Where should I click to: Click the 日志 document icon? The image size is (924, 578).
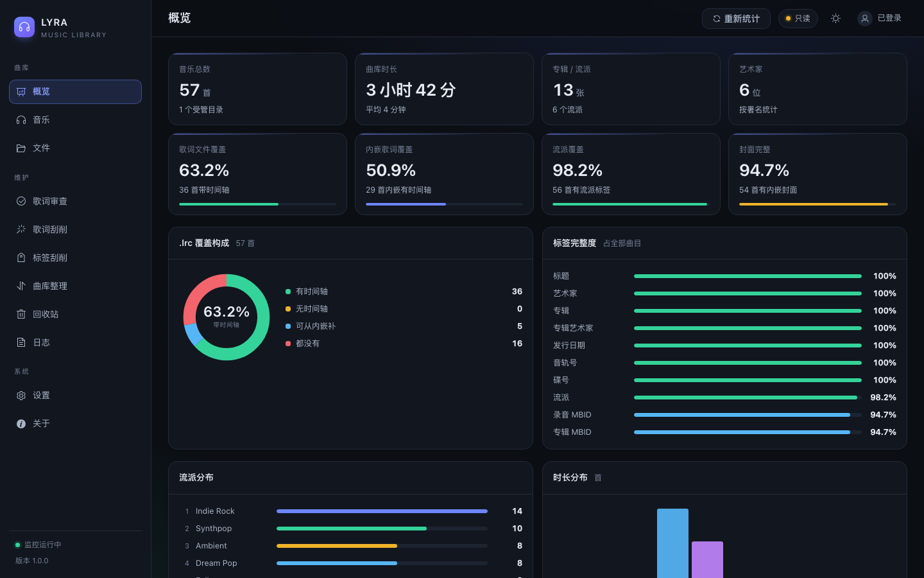(21, 342)
